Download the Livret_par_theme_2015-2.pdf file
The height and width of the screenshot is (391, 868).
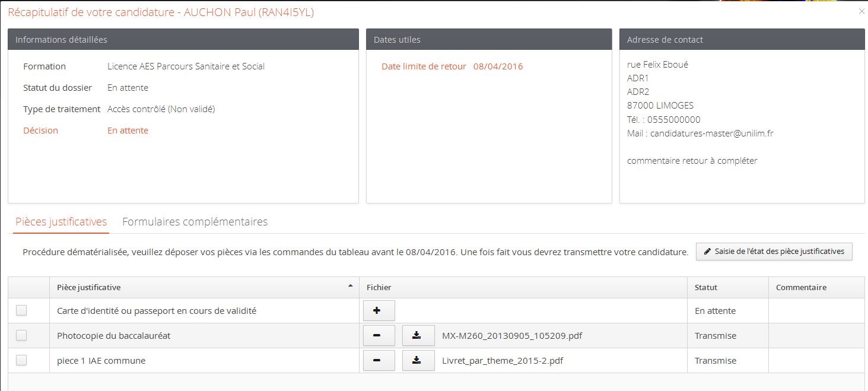(x=418, y=361)
